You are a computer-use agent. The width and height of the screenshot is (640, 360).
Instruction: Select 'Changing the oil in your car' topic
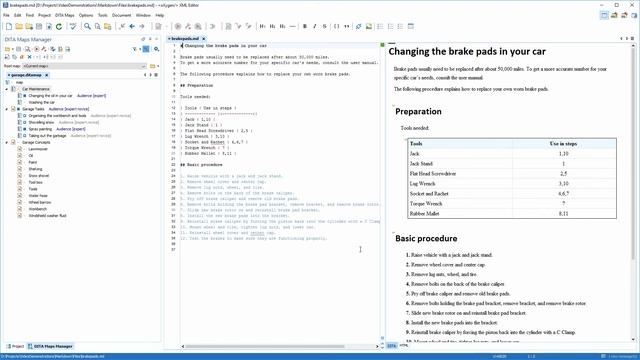coord(50,96)
